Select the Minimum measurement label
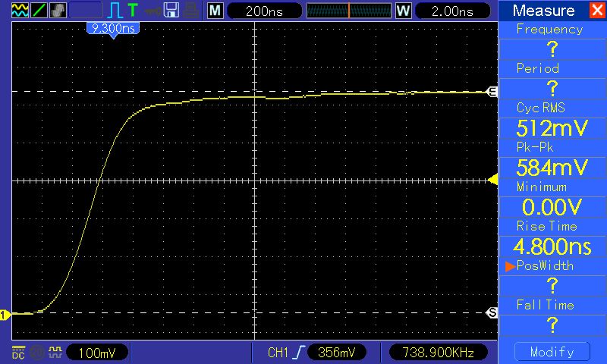The height and width of the screenshot is (364, 607). 542,187
